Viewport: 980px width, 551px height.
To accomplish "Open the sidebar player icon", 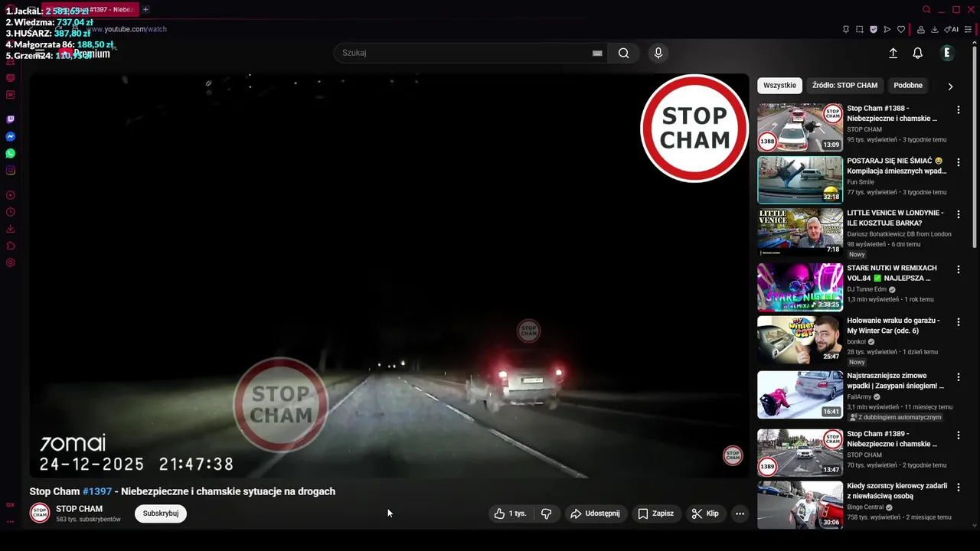I will pos(11,195).
